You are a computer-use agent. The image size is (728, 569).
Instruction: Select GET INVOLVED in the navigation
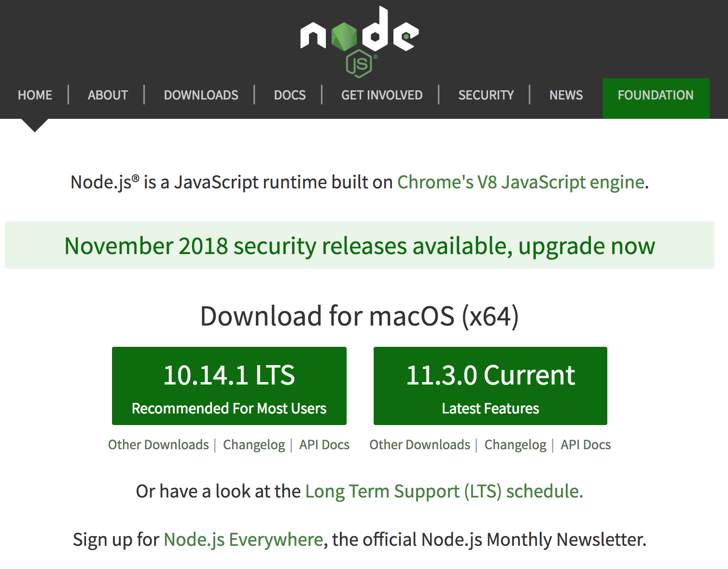(x=382, y=95)
